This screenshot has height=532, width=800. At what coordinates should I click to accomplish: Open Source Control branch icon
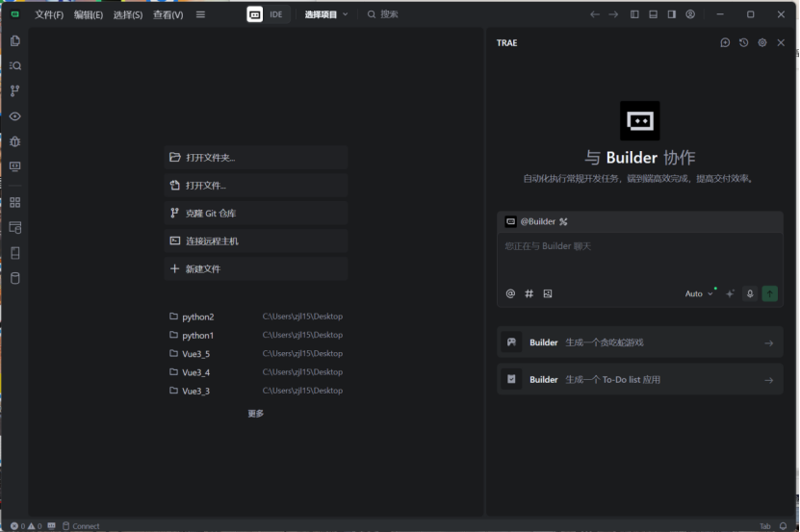pyautogui.click(x=15, y=90)
